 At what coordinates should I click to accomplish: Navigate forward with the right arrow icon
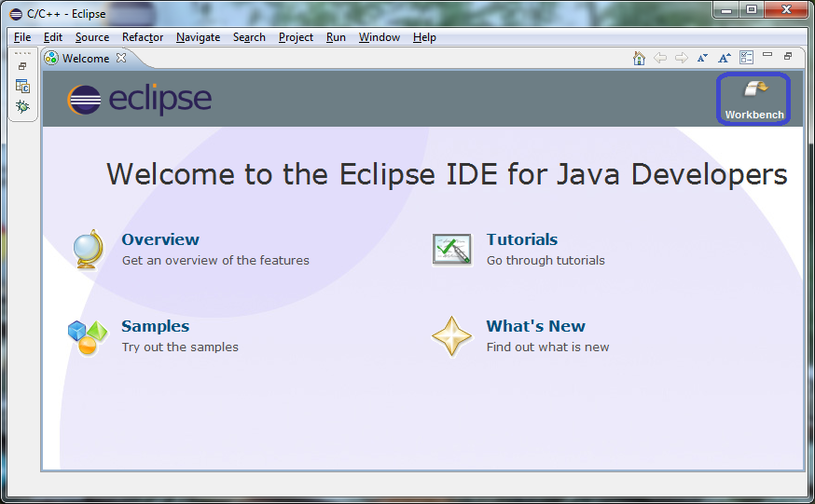[682, 58]
